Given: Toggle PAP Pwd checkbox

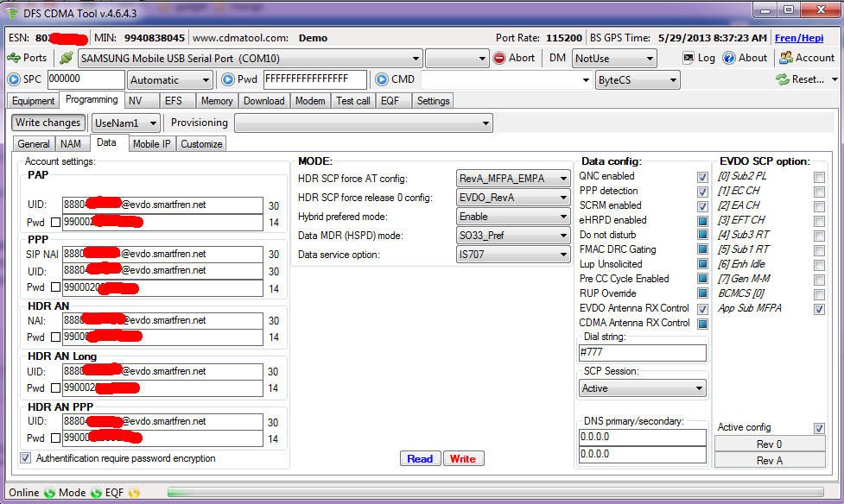Looking at the screenshot, I should pos(55,222).
